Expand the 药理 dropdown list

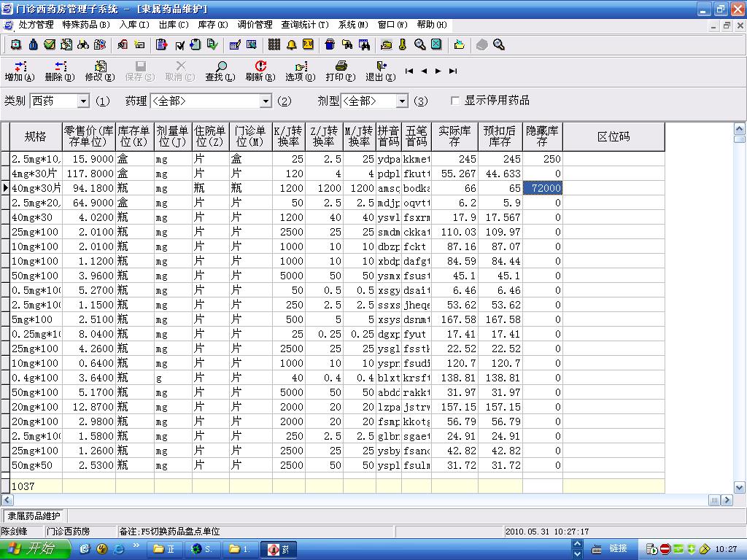click(266, 101)
